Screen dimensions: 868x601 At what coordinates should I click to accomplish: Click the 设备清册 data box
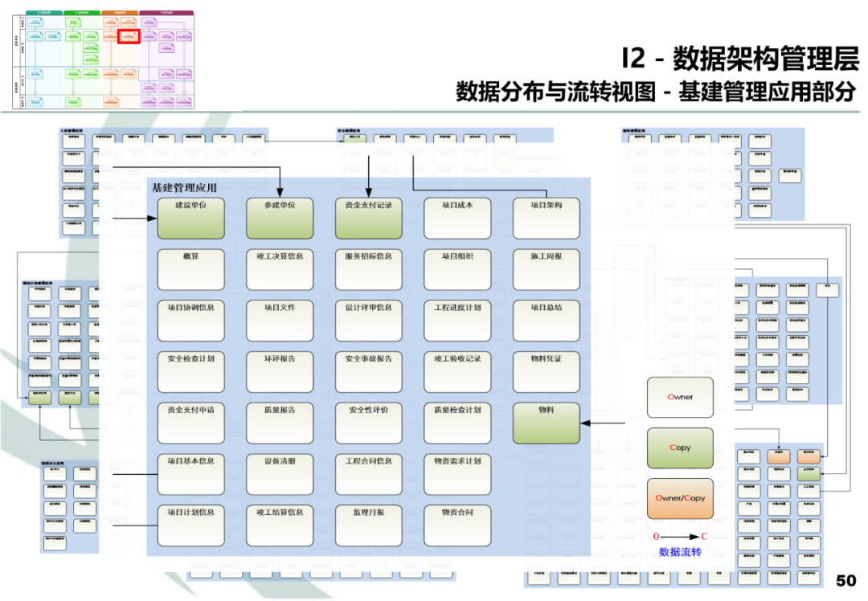coord(280,474)
